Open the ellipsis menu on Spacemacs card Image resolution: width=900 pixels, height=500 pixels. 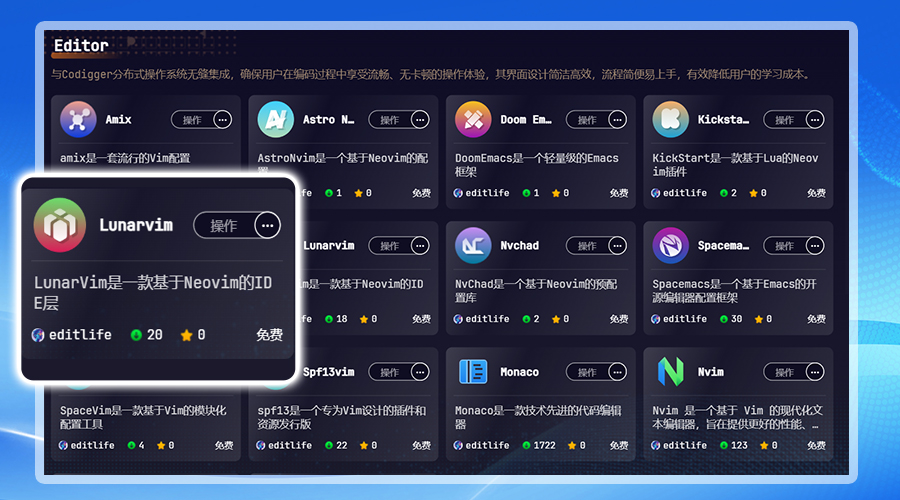point(815,246)
